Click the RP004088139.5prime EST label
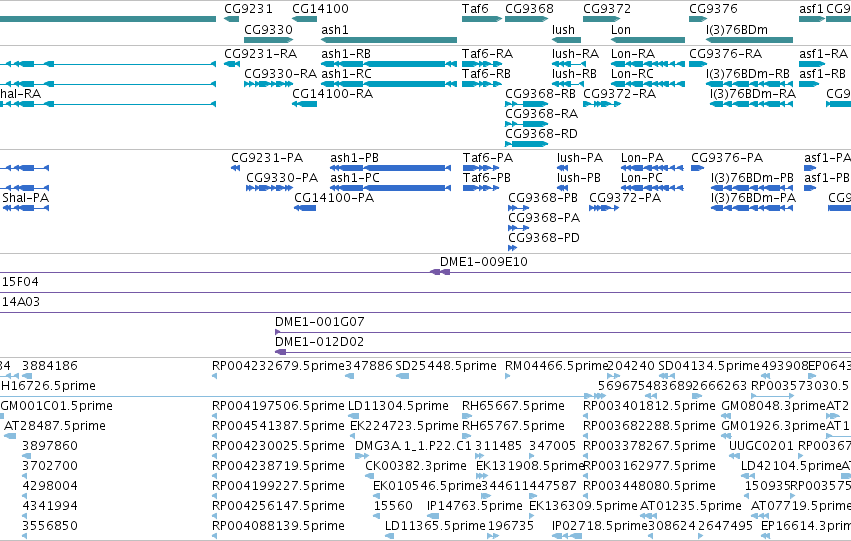 [x=278, y=527]
